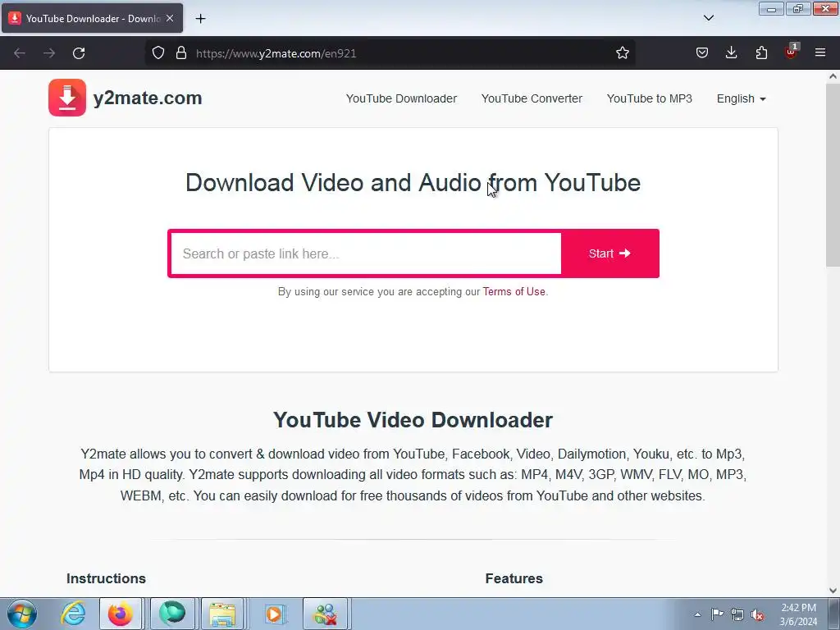Viewport: 840px width, 630px height.
Task: Open the green globe taskbar app
Action: (x=172, y=614)
